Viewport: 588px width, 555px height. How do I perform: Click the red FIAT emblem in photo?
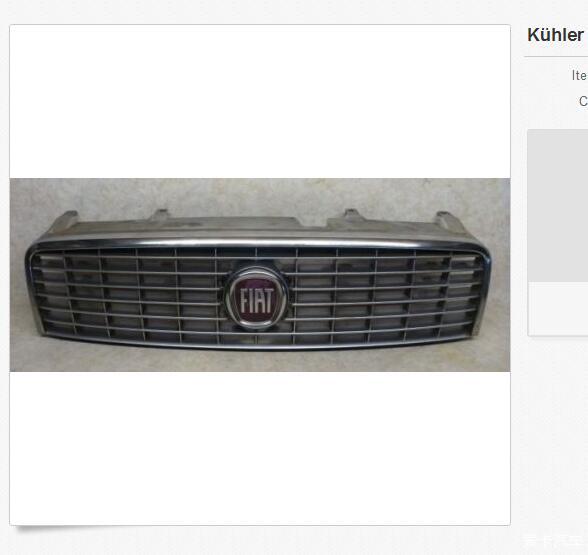point(257,299)
